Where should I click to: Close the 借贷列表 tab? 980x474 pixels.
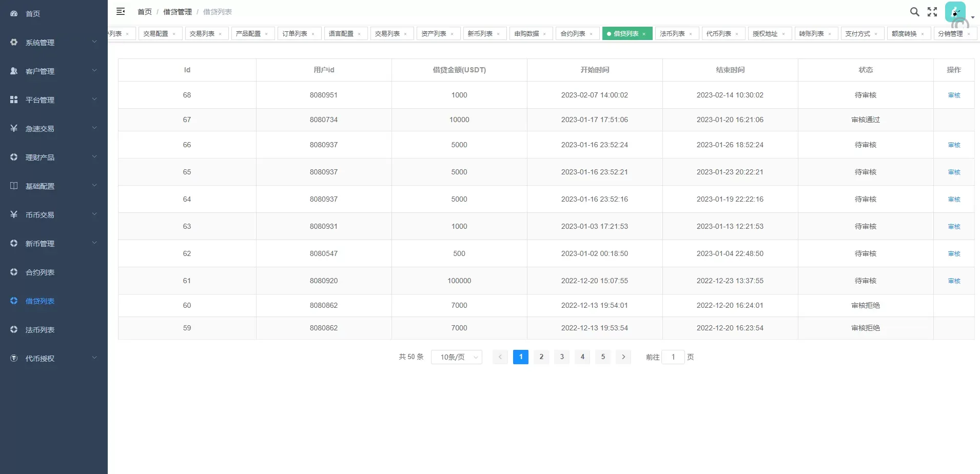click(x=644, y=34)
